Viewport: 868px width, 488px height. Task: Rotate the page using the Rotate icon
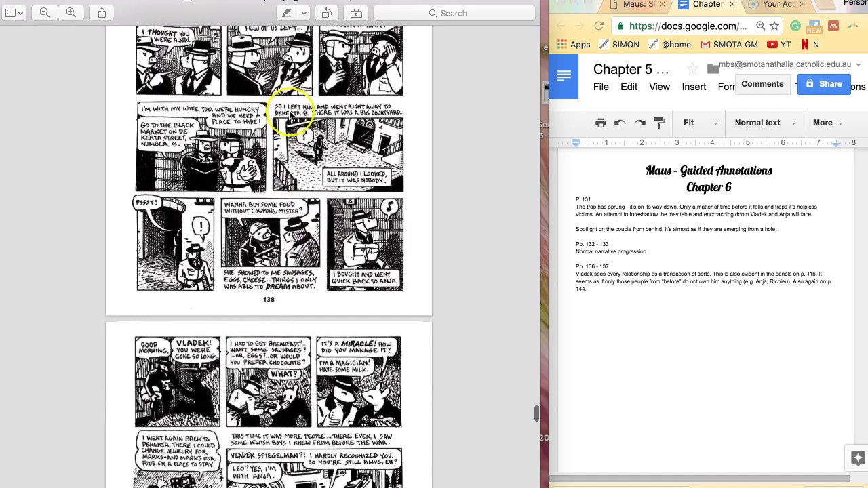[326, 13]
